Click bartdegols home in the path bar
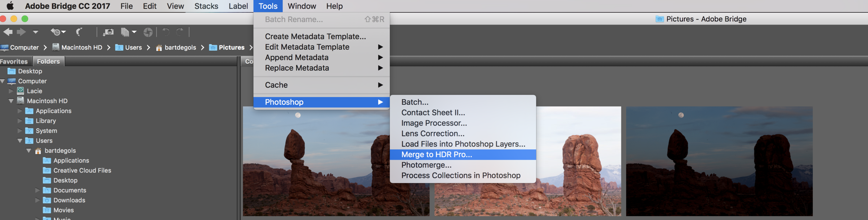Image resolution: width=868 pixels, height=220 pixels. (x=176, y=47)
